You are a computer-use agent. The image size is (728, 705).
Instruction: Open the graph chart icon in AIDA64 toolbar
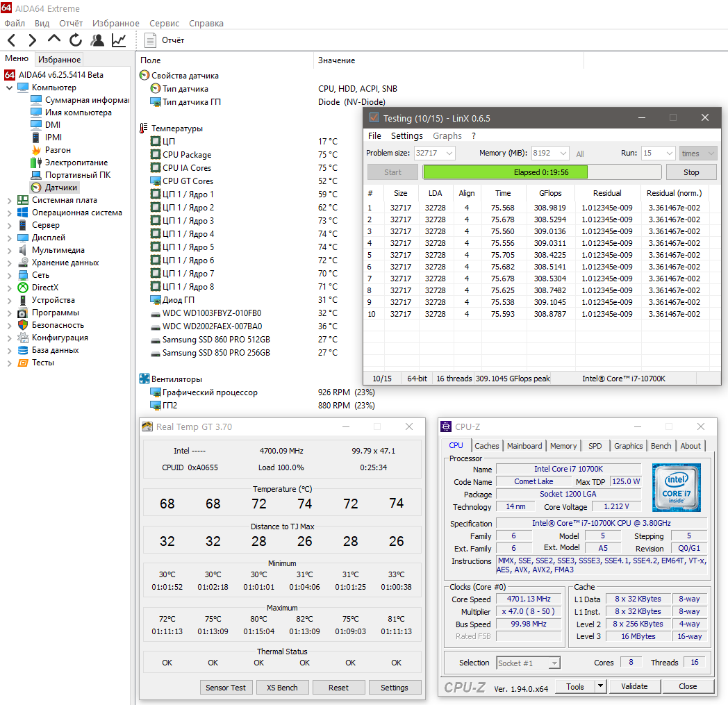tap(119, 40)
